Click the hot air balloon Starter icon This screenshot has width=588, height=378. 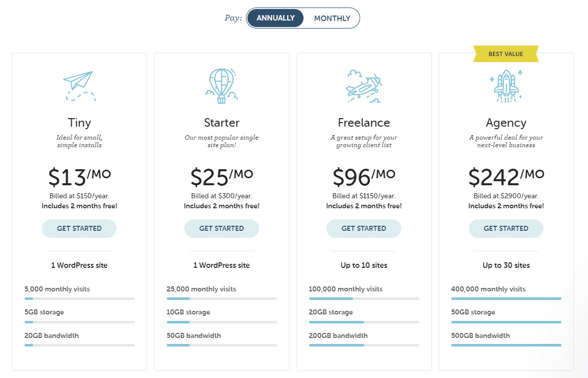tap(221, 86)
